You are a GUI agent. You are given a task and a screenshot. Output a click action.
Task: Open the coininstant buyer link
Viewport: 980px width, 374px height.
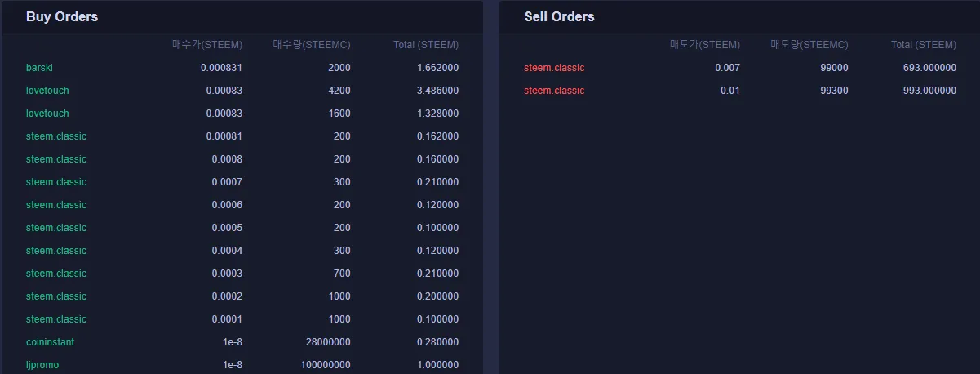50,342
